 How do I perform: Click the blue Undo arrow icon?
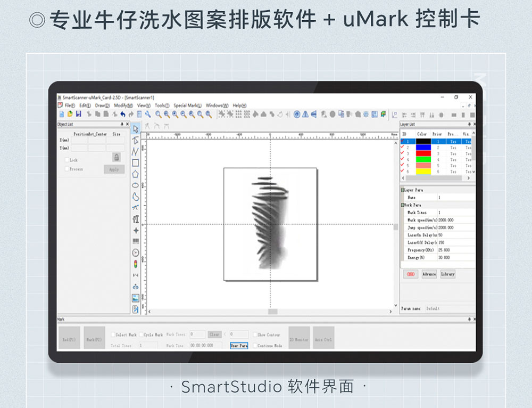[x=122, y=114]
